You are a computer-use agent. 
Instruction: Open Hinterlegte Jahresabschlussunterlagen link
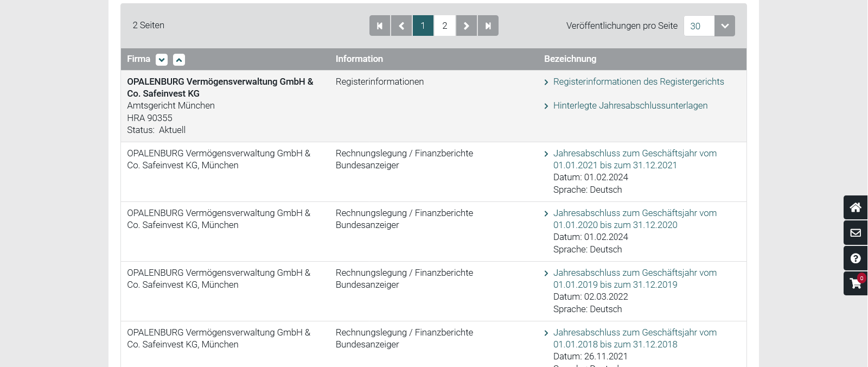click(630, 105)
